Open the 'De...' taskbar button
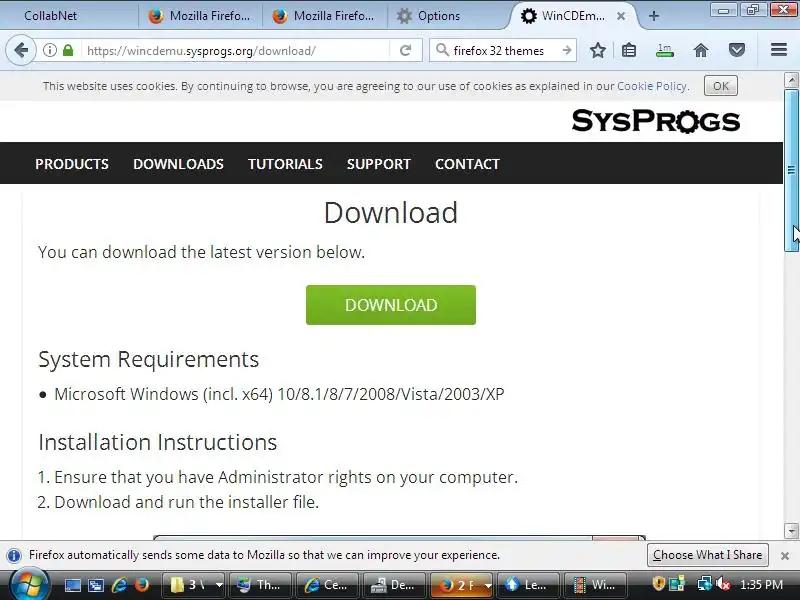Screen dimensions: 800x600 click(x=394, y=585)
